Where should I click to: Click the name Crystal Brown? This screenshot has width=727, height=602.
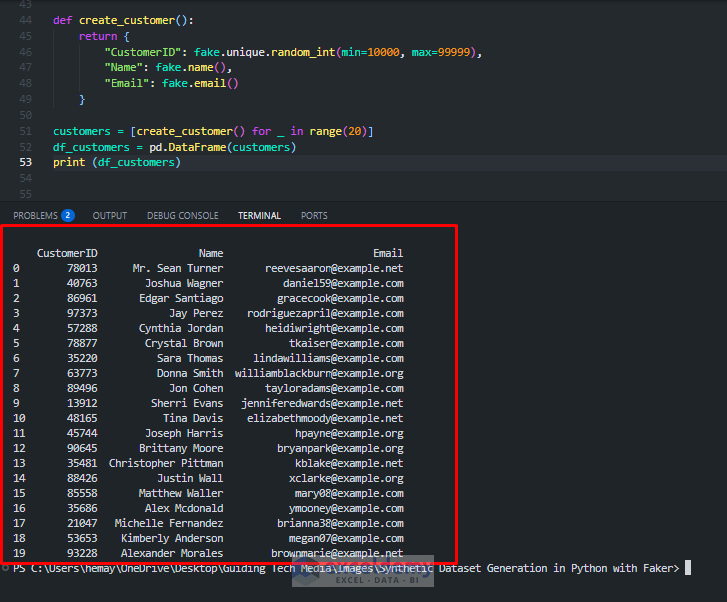184,343
